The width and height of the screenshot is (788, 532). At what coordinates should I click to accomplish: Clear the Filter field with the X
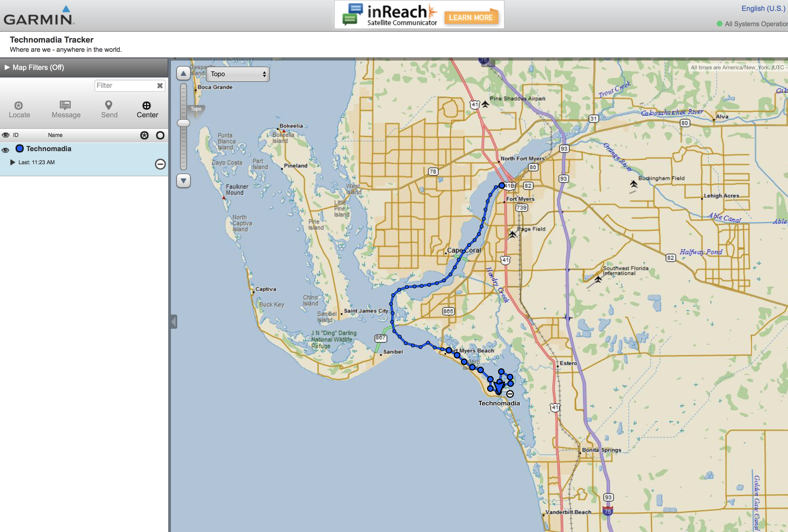[160, 86]
